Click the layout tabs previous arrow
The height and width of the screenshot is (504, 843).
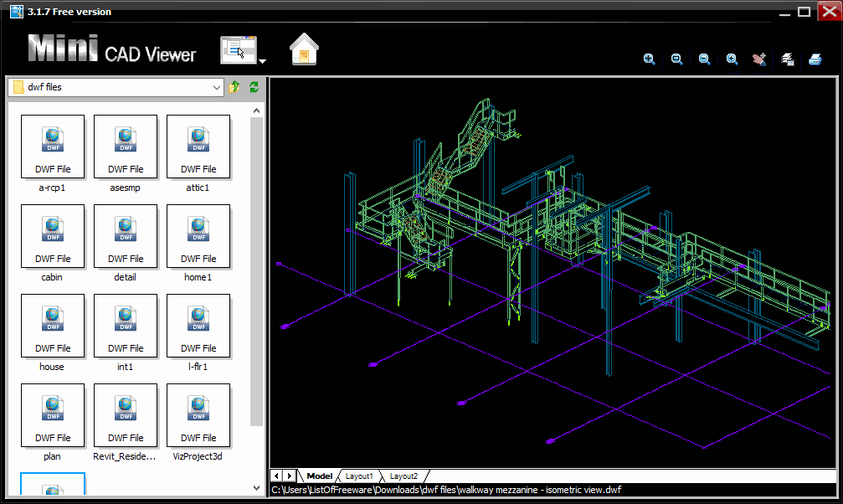click(x=276, y=476)
